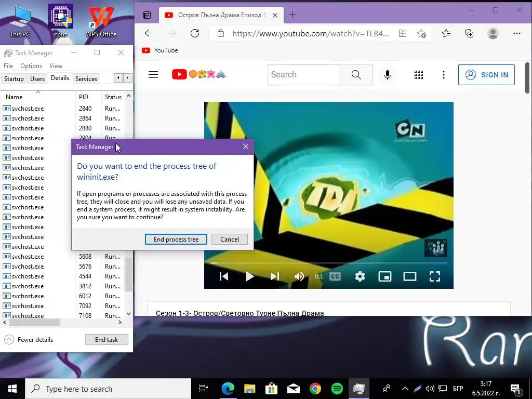The image size is (532, 399).
Task: Open Task Manager Options menu
Action: 31,66
